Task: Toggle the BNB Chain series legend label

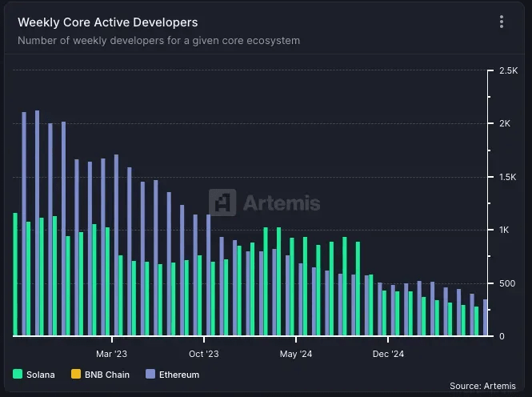Action: [x=106, y=374]
